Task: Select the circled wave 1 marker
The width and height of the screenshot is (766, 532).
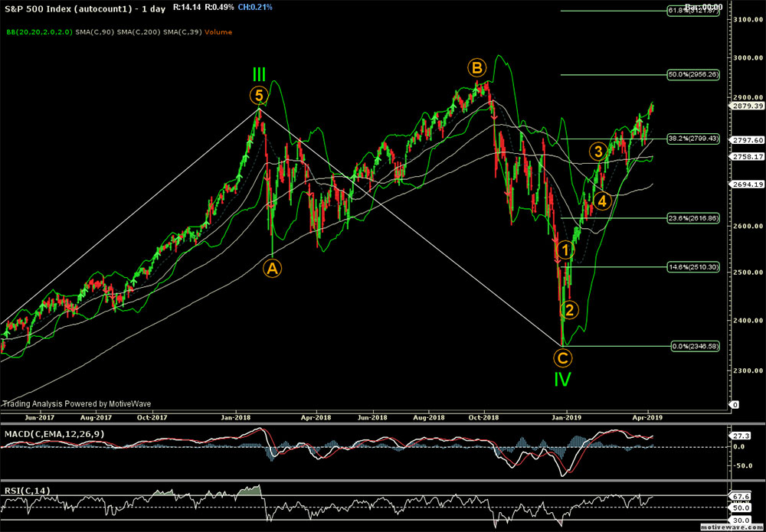Action: tap(564, 250)
